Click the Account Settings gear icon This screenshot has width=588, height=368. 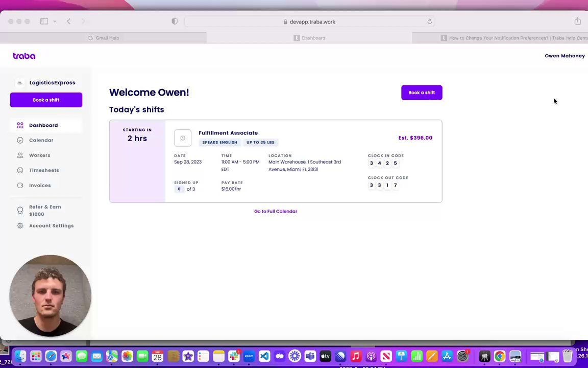click(x=20, y=226)
